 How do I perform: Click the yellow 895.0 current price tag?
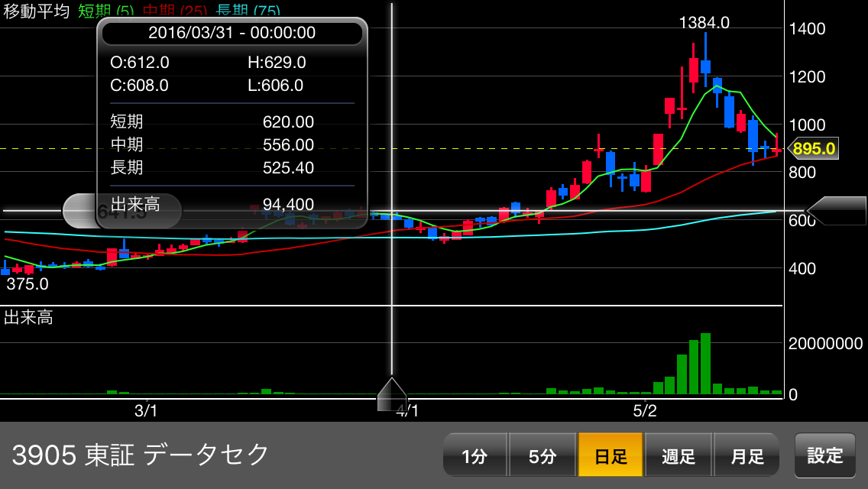point(813,148)
